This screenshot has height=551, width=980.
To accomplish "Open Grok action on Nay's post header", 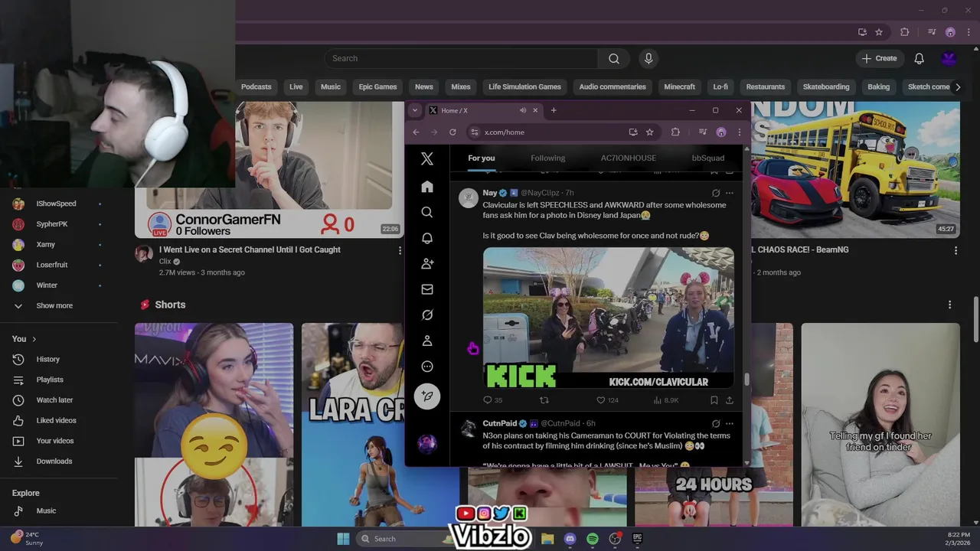I will (715, 193).
